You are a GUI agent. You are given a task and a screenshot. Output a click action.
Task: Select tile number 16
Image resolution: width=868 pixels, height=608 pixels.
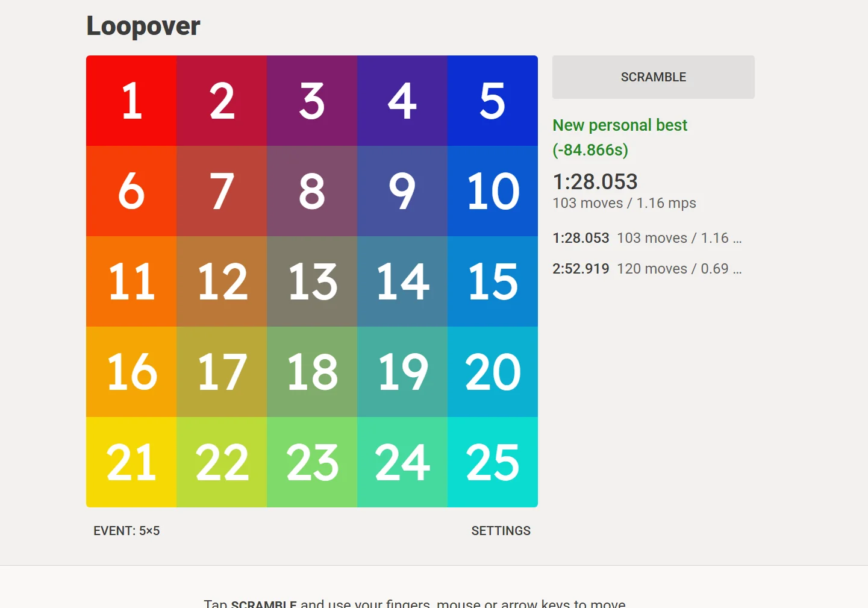pyautogui.click(x=131, y=372)
